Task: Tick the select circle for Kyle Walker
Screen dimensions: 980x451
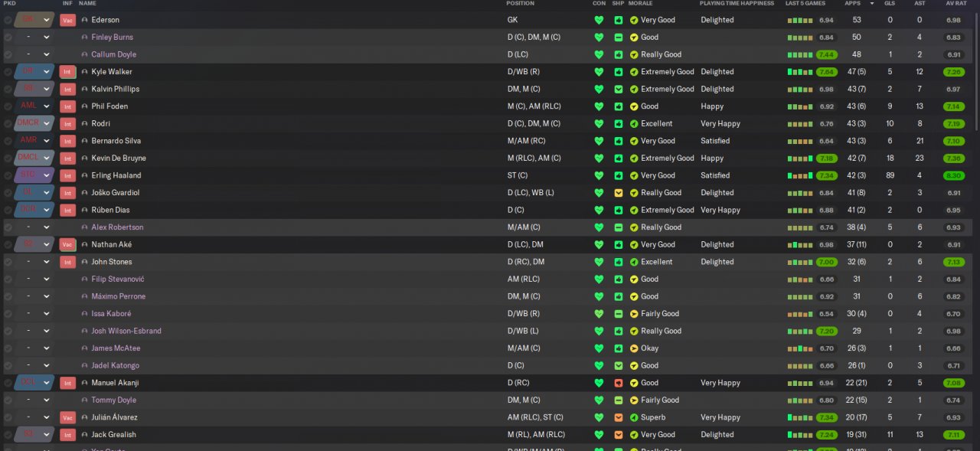Action: (8, 72)
